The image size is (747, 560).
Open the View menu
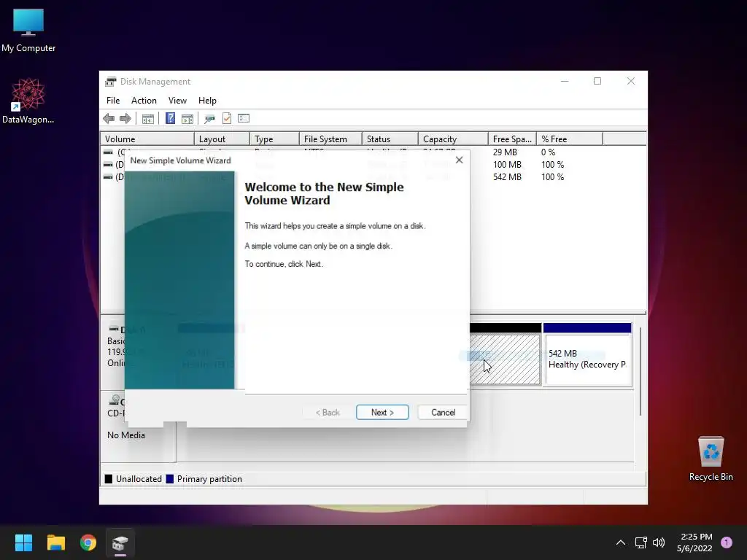pos(177,101)
